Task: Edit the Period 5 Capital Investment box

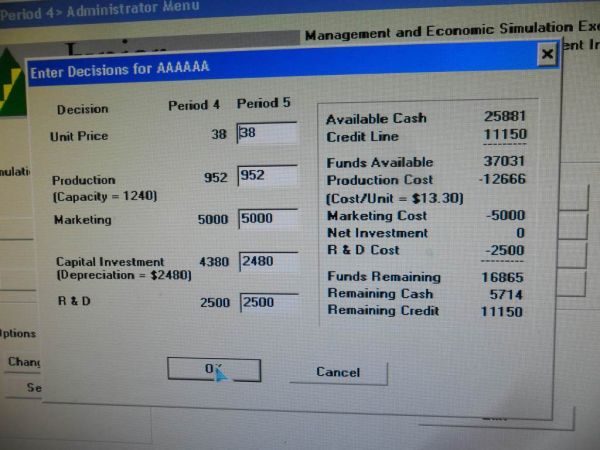Action: [x=267, y=262]
